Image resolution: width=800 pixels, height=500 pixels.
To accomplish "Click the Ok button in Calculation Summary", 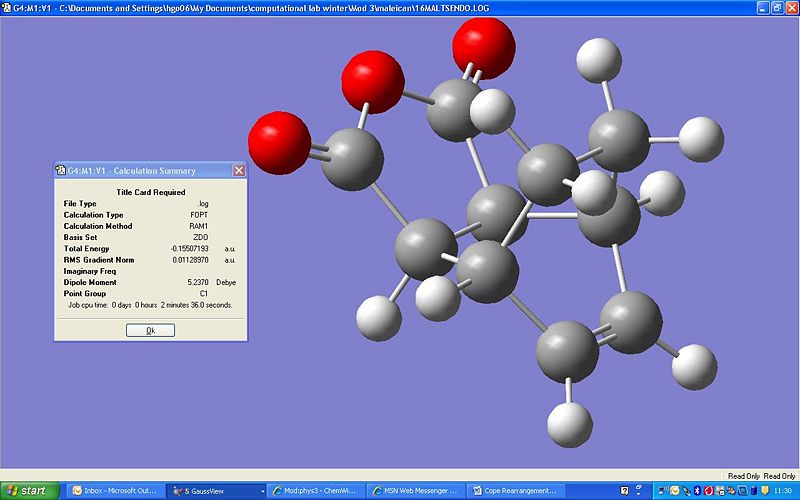I will coord(150,330).
